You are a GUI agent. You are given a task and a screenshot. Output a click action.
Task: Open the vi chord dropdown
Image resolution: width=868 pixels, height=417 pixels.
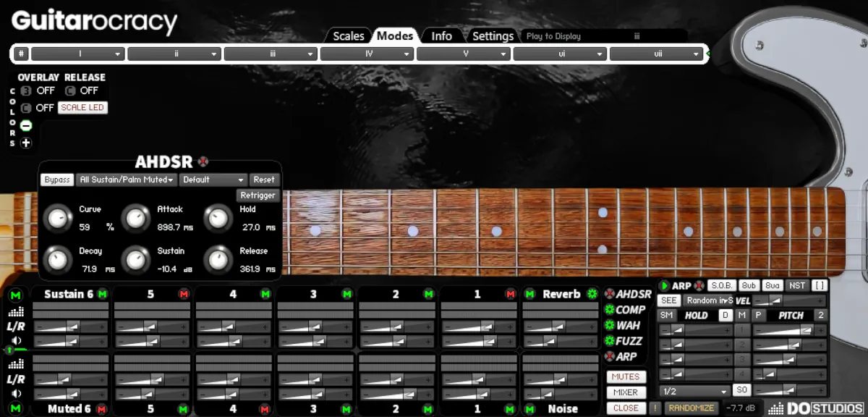[561, 54]
